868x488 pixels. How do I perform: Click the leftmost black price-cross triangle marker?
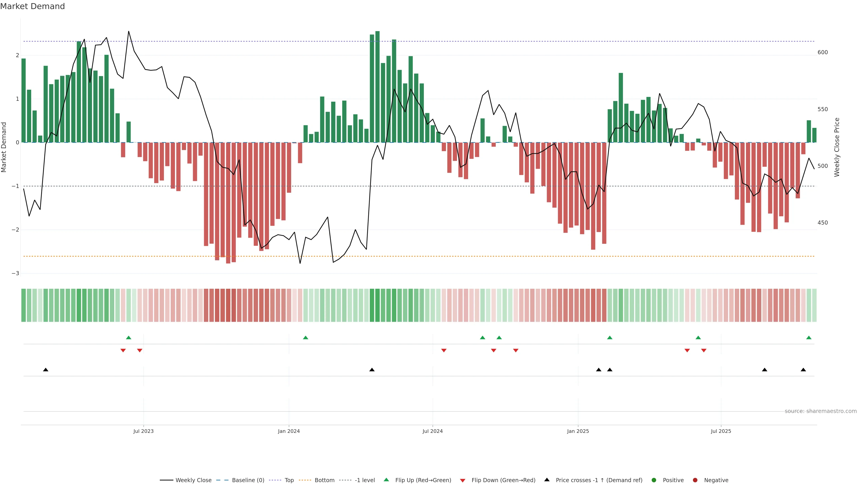[x=46, y=370]
